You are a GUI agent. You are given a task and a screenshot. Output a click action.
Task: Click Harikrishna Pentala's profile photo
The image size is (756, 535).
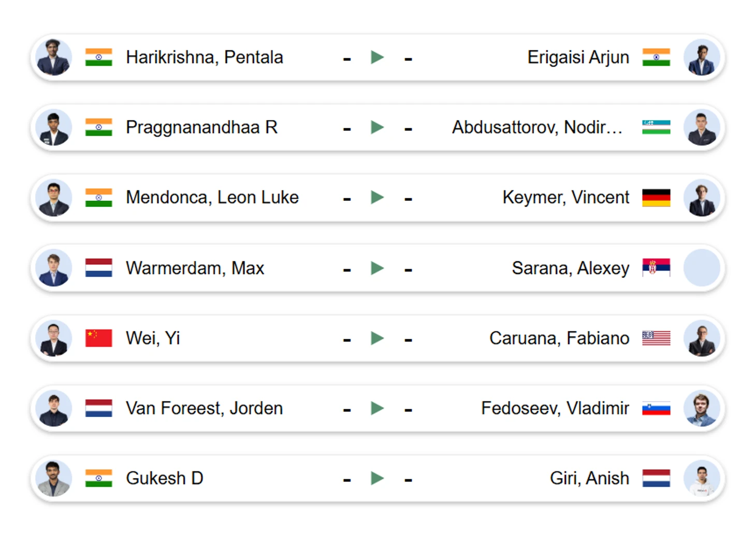click(x=54, y=57)
